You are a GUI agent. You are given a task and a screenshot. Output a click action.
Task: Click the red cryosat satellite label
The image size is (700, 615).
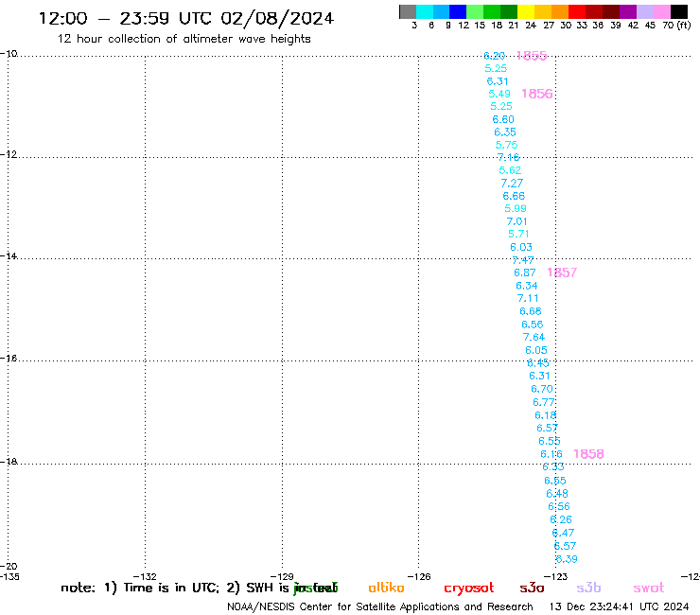(x=469, y=589)
